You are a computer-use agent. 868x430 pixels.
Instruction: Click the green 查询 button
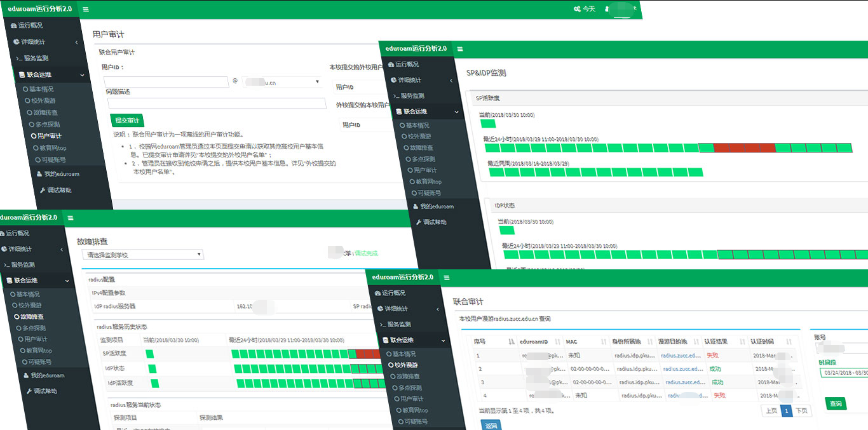(x=836, y=403)
